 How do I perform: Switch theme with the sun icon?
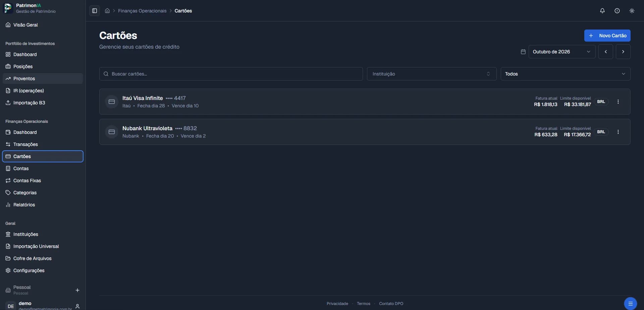coord(632,11)
